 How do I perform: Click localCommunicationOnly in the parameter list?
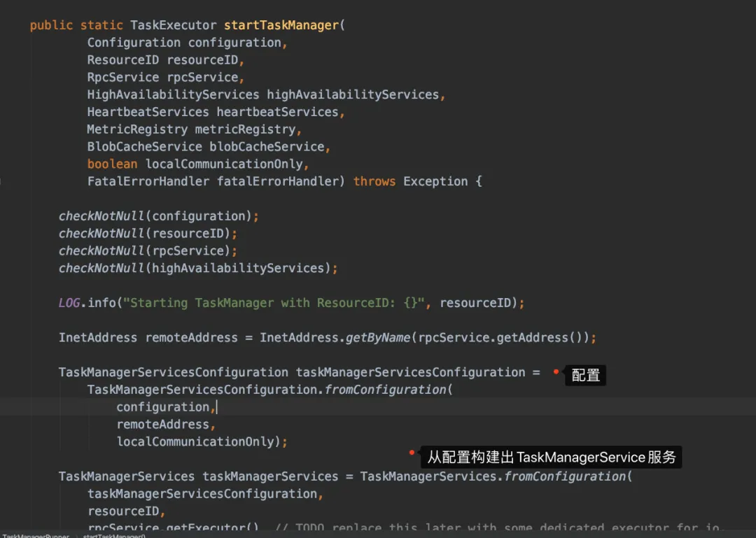[x=224, y=164]
